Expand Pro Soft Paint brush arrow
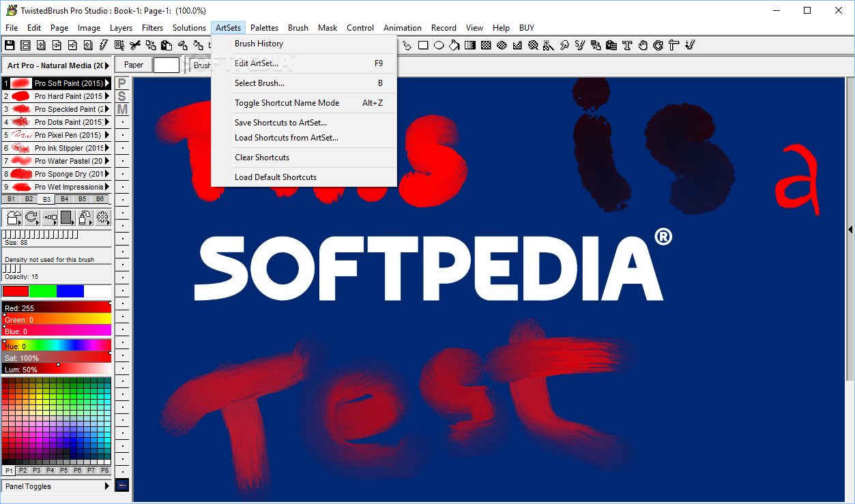The width and height of the screenshot is (855, 504). pos(107,83)
